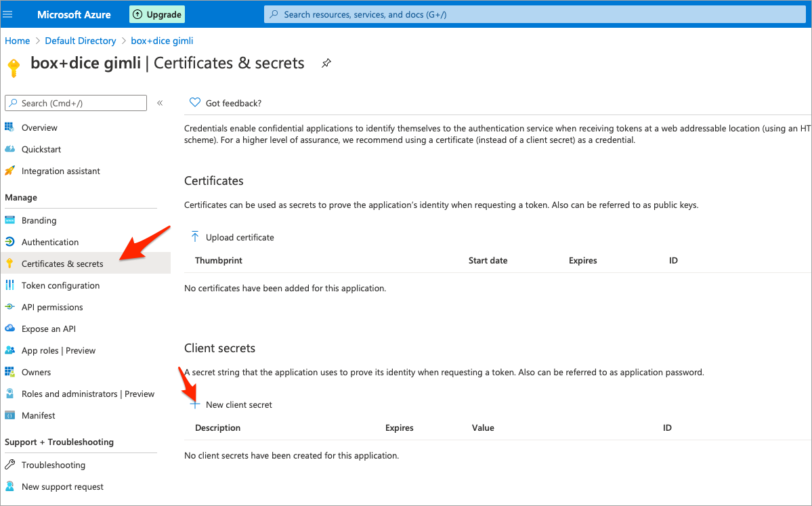
Task: Click the API permissions icon
Action: [9, 307]
